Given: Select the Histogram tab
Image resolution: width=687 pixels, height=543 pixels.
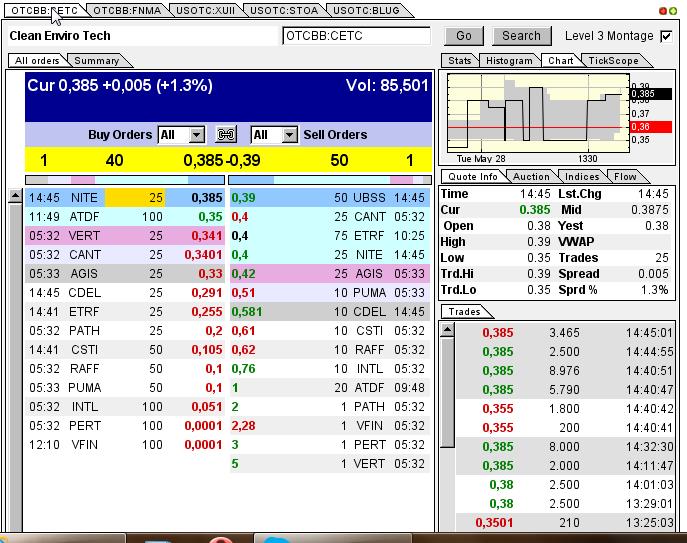Looking at the screenshot, I should coord(509,61).
